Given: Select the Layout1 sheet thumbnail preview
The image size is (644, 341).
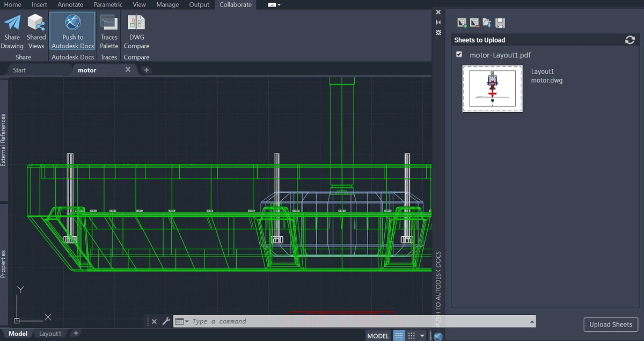Looking at the screenshot, I should point(492,89).
